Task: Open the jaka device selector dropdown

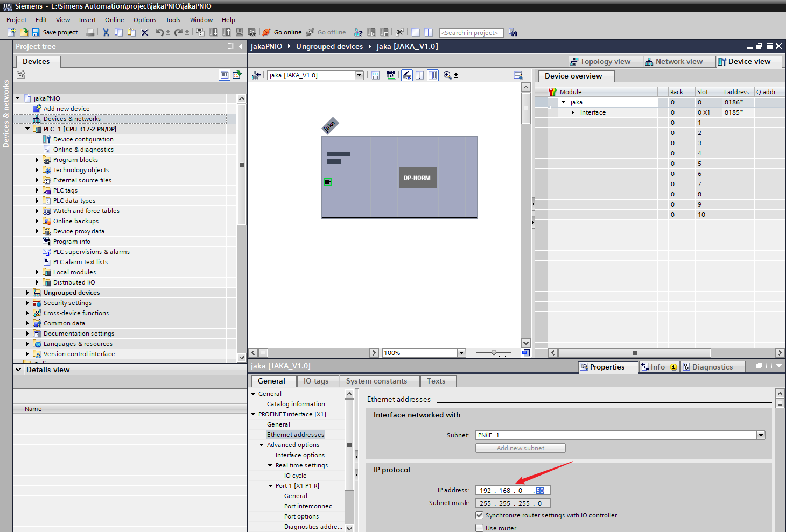Action: (359, 75)
